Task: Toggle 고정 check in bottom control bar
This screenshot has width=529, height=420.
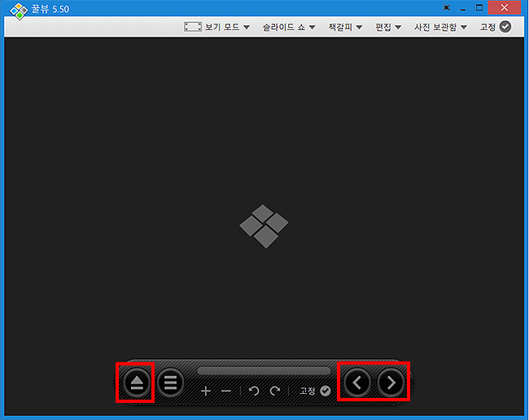Action: tap(326, 391)
